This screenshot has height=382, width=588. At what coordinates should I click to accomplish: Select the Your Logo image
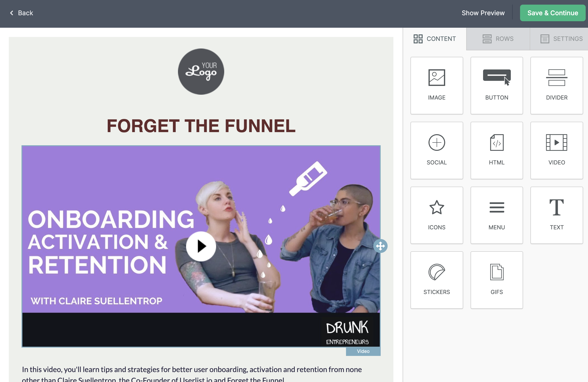(x=201, y=72)
